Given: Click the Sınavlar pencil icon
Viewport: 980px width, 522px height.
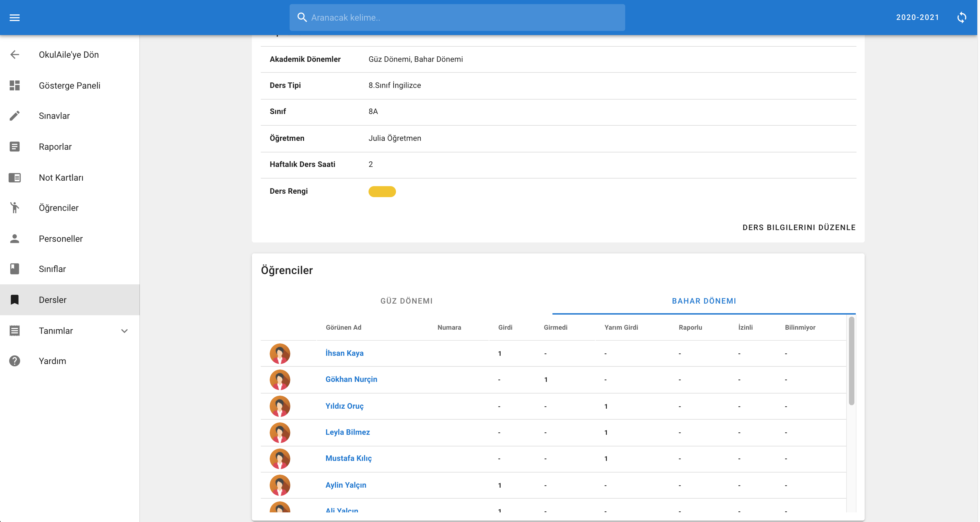Looking at the screenshot, I should pos(14,116).
